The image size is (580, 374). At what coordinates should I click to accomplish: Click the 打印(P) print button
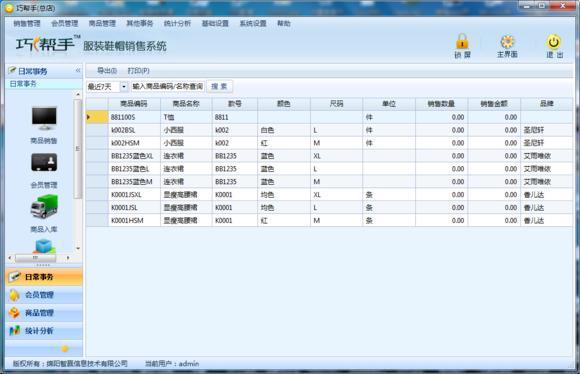(138, 70)
